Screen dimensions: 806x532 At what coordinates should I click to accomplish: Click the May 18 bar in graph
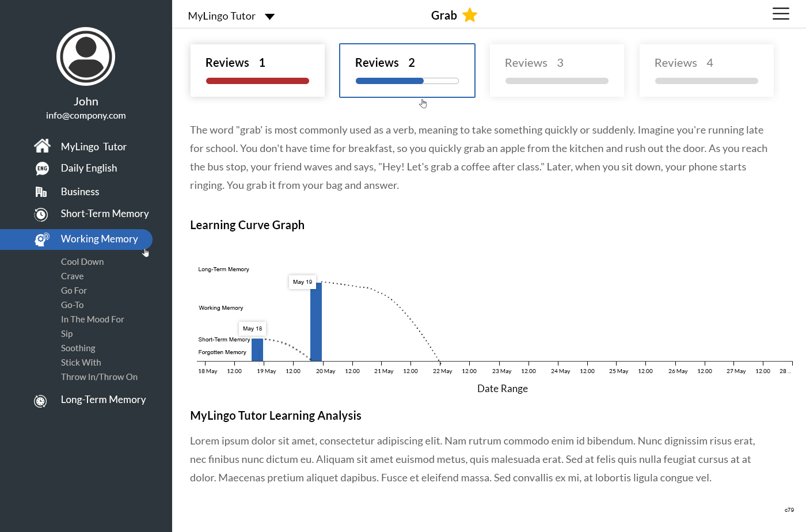coord(257,350)
